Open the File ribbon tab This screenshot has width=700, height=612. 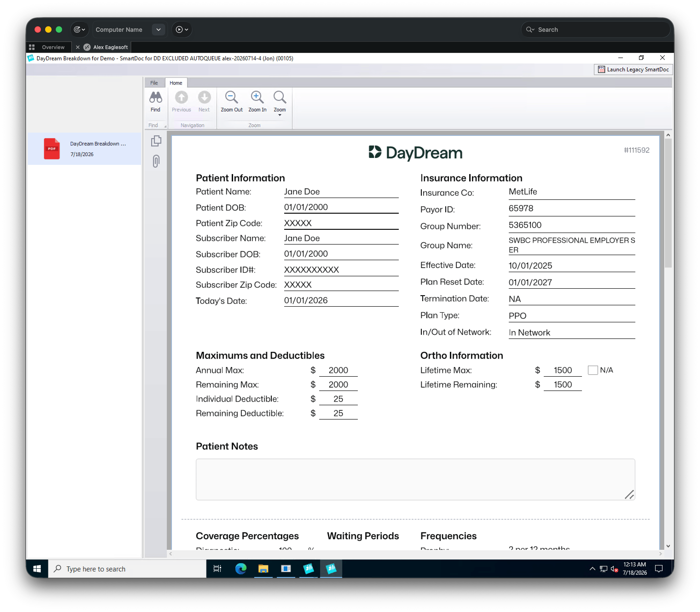tap(154, 83)
